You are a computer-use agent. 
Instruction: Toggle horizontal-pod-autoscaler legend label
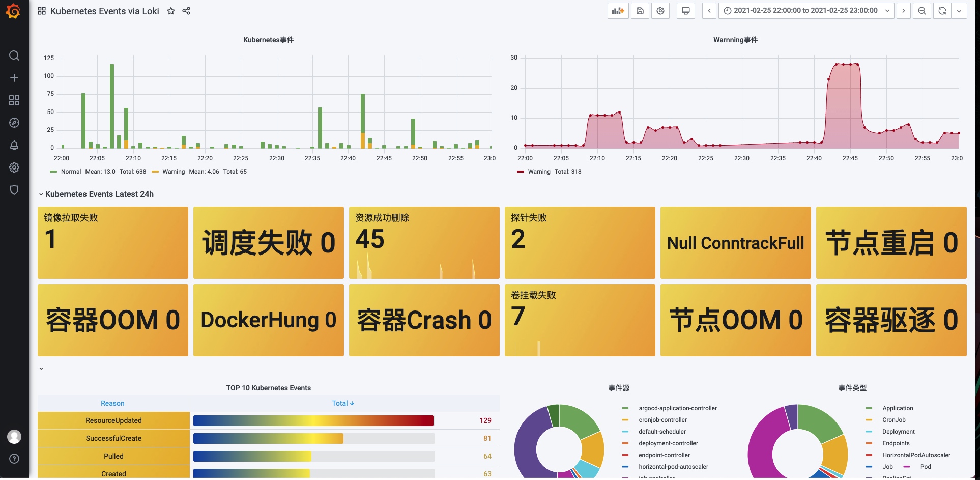(673, 467)
